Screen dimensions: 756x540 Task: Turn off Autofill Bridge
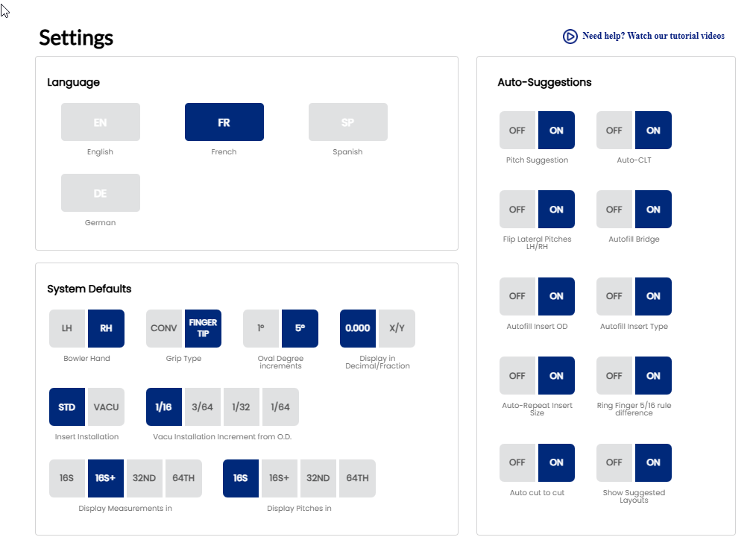click(x=614, y=210)
